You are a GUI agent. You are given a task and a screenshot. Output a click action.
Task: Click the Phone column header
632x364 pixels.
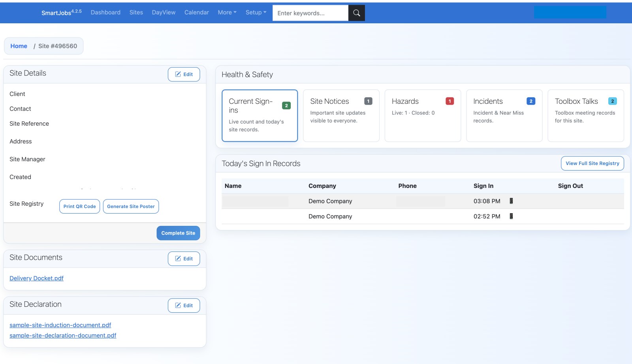coord(407,186)
